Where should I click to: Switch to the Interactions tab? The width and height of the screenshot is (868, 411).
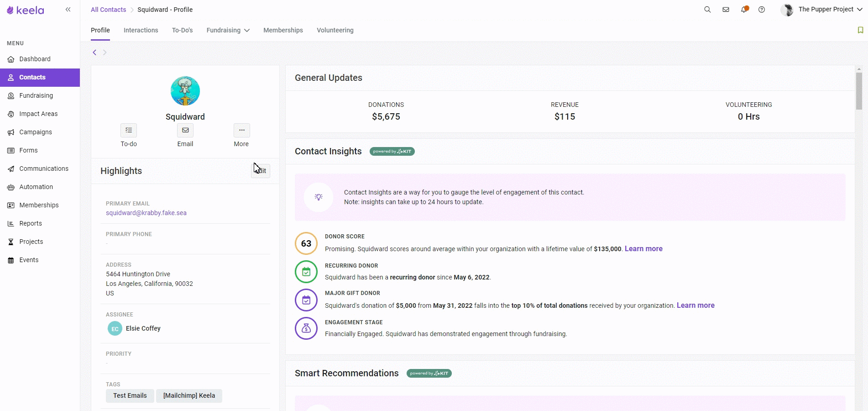click(141, 30)
